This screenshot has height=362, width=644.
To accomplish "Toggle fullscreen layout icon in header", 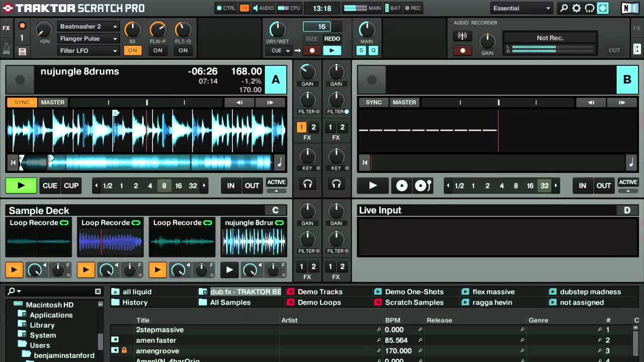I will click(603, 8).
